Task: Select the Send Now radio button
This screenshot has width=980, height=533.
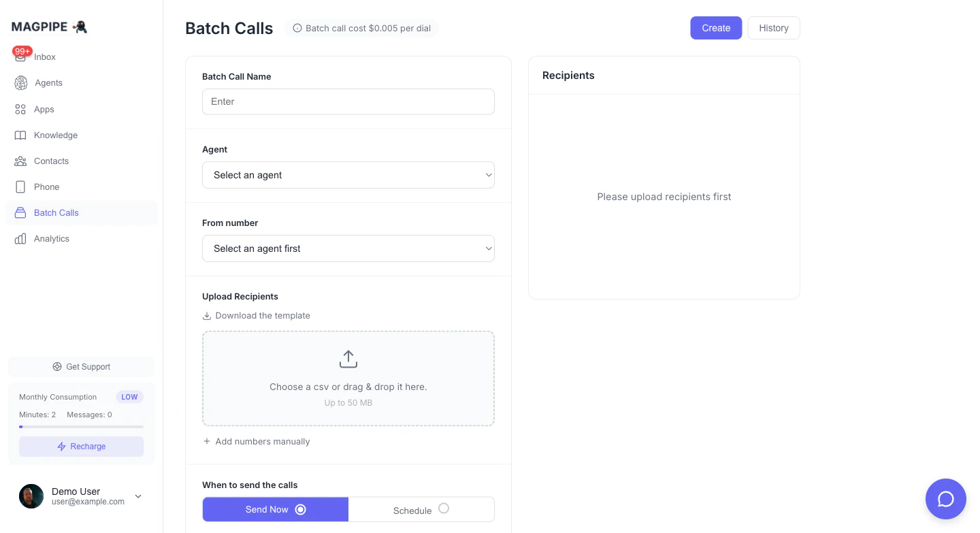Action: pyautogui.click(x=301, y=509)
